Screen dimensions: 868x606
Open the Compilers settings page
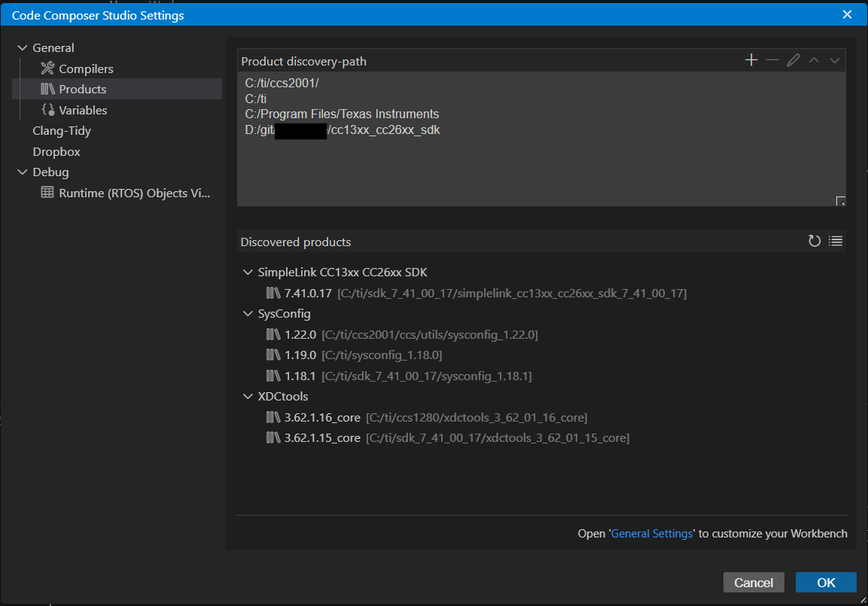117,69
